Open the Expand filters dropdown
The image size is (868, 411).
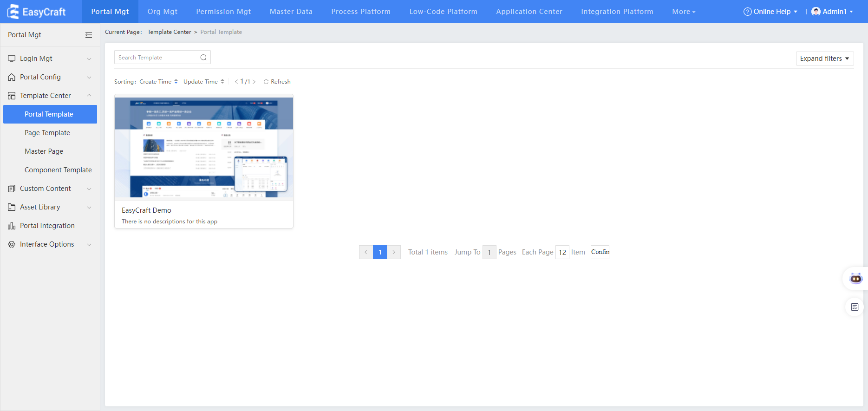(824, 59)
